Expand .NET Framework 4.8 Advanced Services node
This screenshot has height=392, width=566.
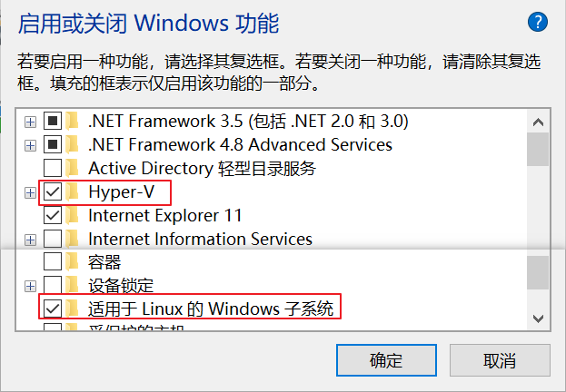(30, 146)
